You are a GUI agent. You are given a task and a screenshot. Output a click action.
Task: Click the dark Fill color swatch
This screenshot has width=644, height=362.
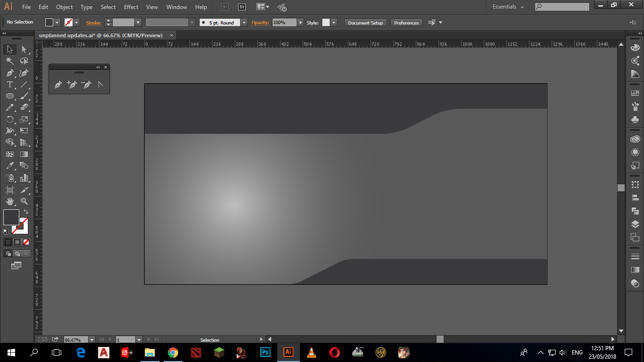[x=11, y=217]
